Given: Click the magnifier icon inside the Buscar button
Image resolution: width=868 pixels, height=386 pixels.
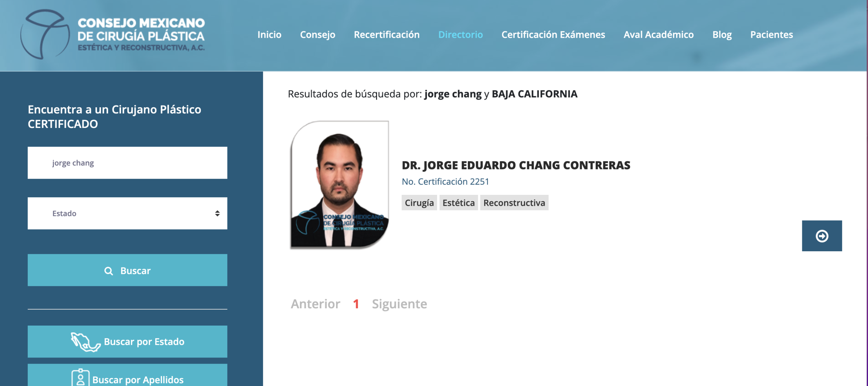Looking at the screenshot, I should tap(108, 271).
